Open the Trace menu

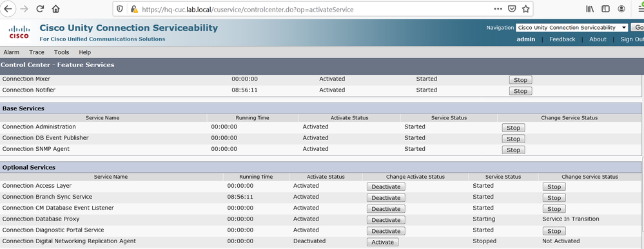(x=37, y=52)
